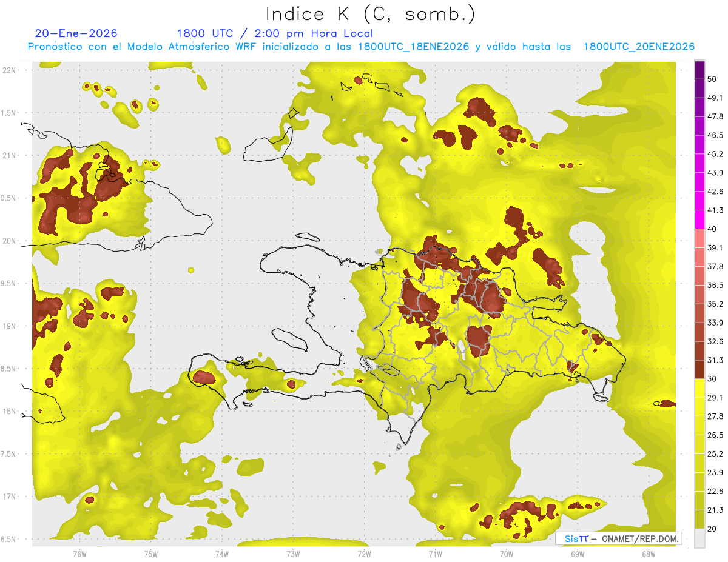
Task: Select the "21.3" color scale value
Action: (715, 510)
